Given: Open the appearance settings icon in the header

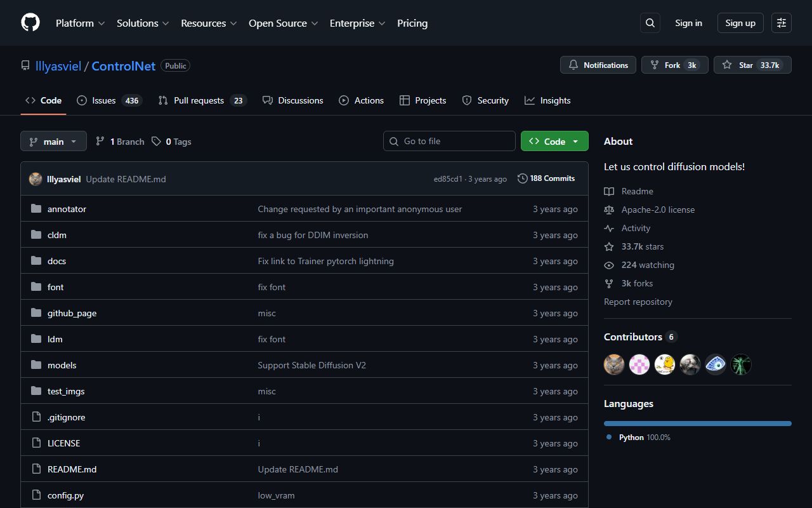Looking at the screenshot, I should tap(781, 22).
